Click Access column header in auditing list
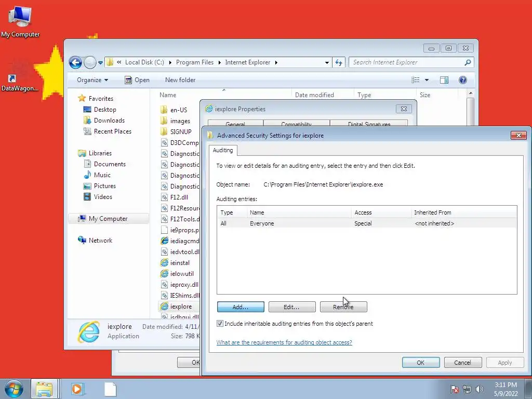 (x=381, y=212)
